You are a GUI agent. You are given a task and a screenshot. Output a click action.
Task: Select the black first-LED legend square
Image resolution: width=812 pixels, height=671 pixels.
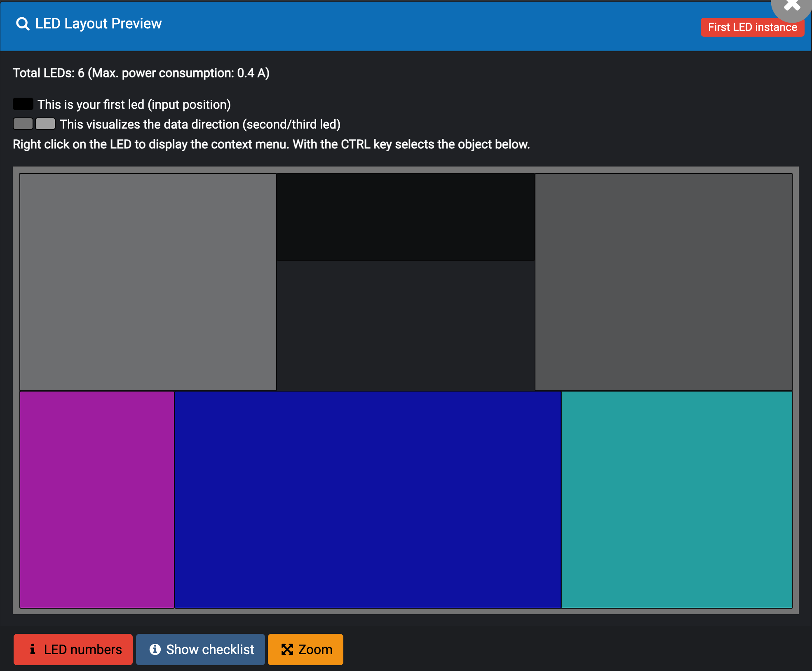click(x=23, y=104)
